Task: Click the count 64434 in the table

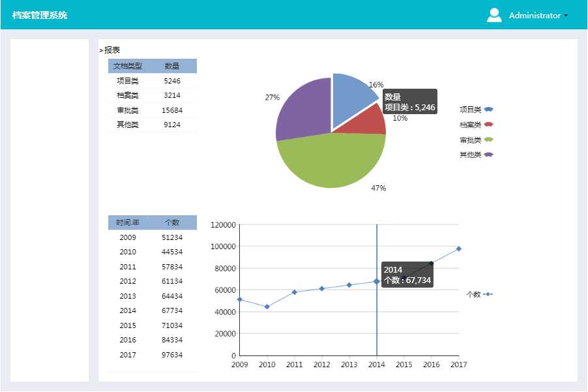Action: pos(172,296)
